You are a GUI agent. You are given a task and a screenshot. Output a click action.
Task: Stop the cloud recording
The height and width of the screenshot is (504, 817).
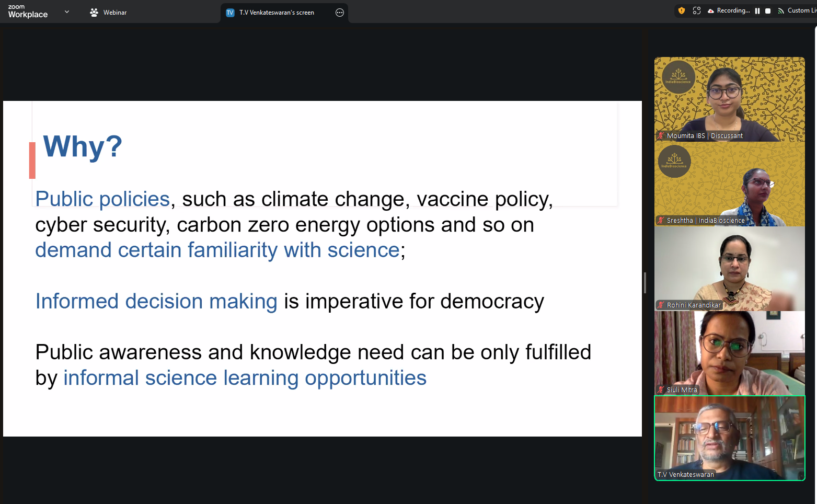(x=768, y=11)
